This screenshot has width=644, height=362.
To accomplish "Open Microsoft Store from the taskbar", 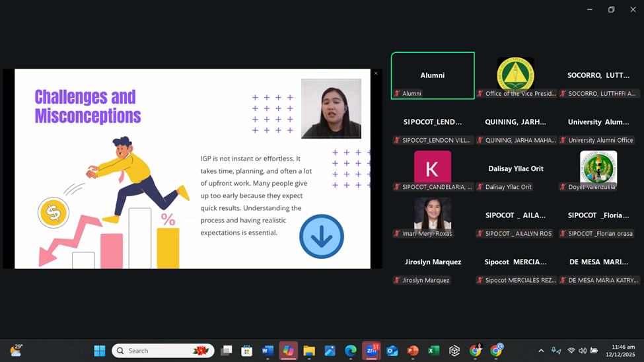I will click(246, 351).
